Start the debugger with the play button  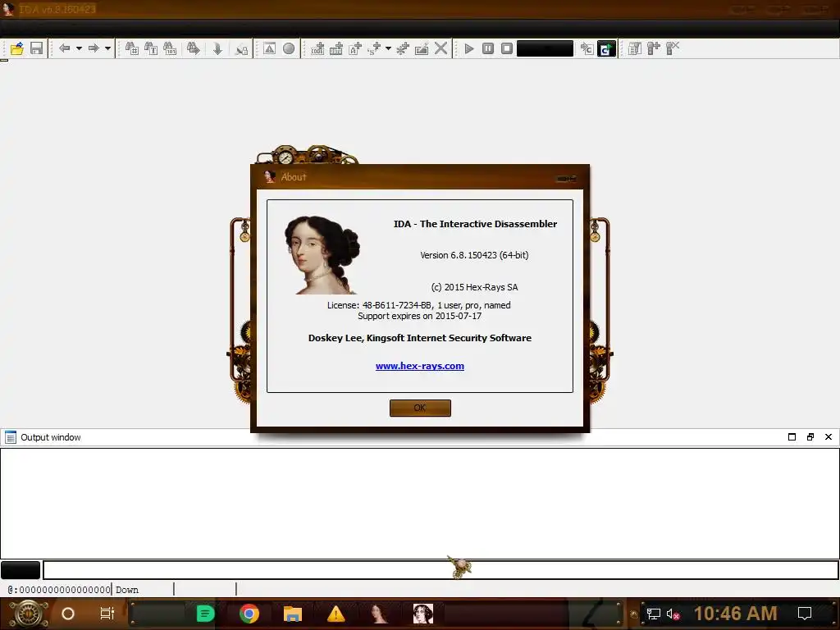pyautogui.click(x=469, y=48)
